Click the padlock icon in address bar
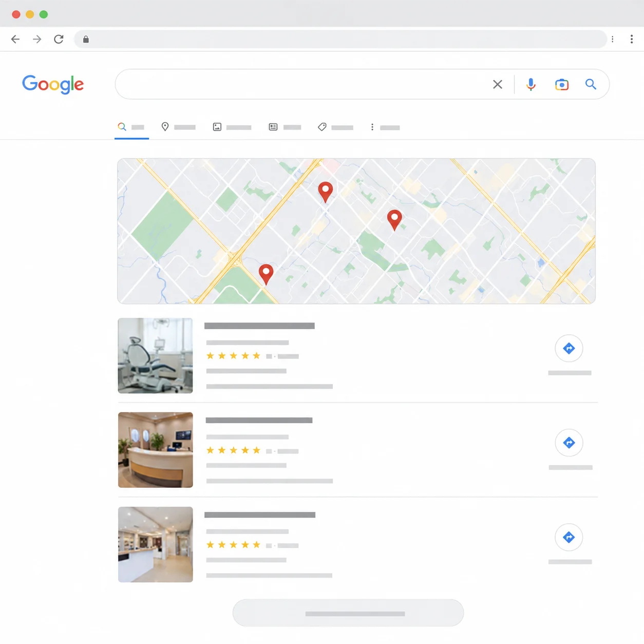The width and height of the screenshot is (644, 644). click(86, 39)
